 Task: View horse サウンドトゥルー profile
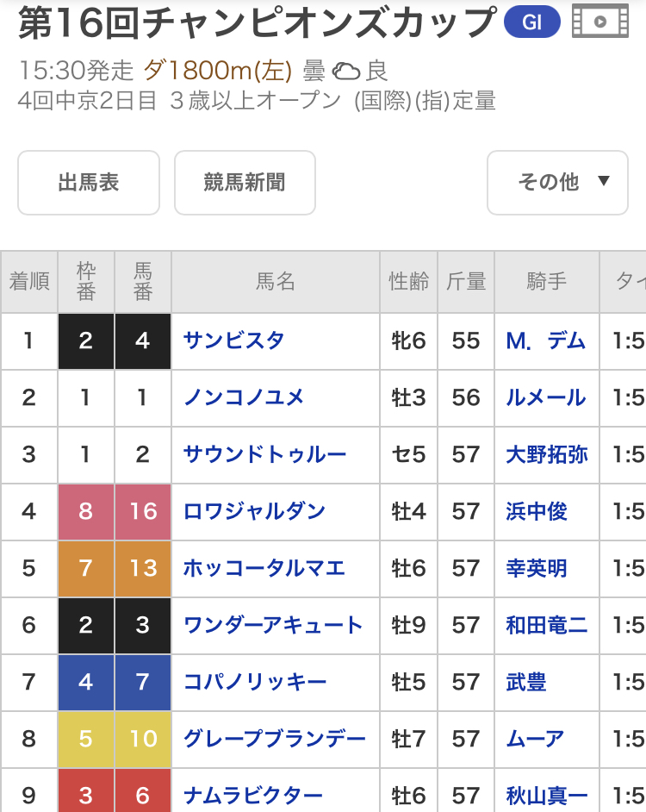tap(264, 454)
